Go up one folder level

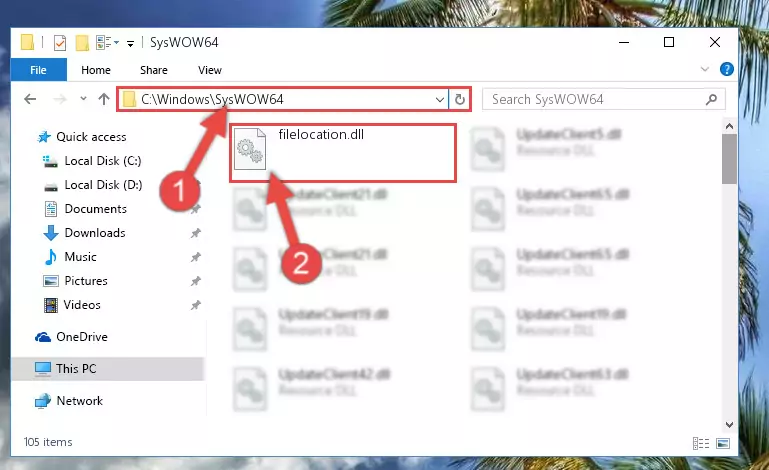point(103,99)
